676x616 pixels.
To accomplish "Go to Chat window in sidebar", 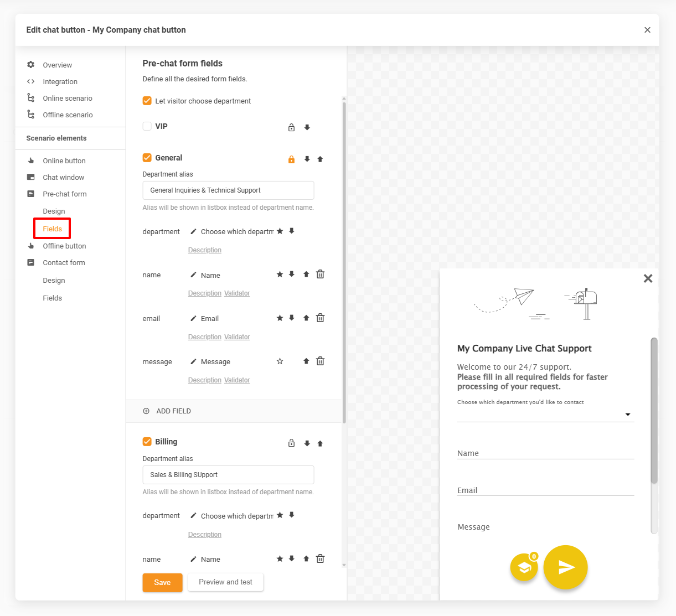I will (64, 177).
